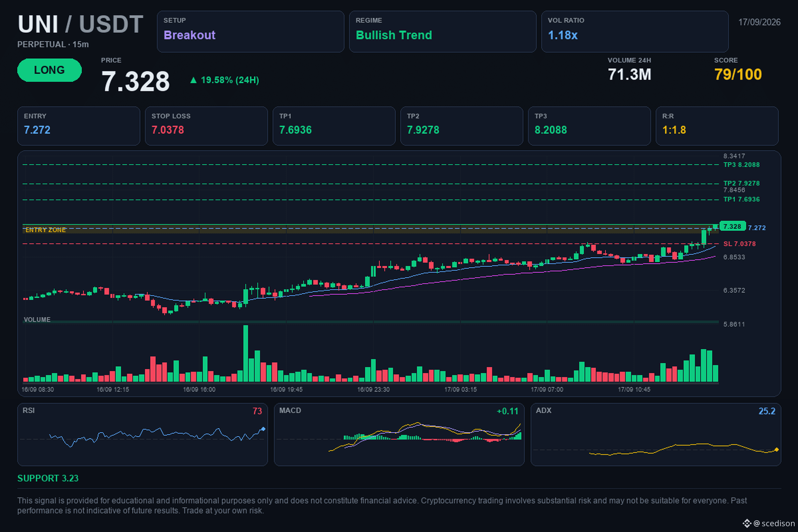Click the SUPPORT 3.23 text
Image resolution: width=798 pixels, height=532 pixels.
coord(48,478)
